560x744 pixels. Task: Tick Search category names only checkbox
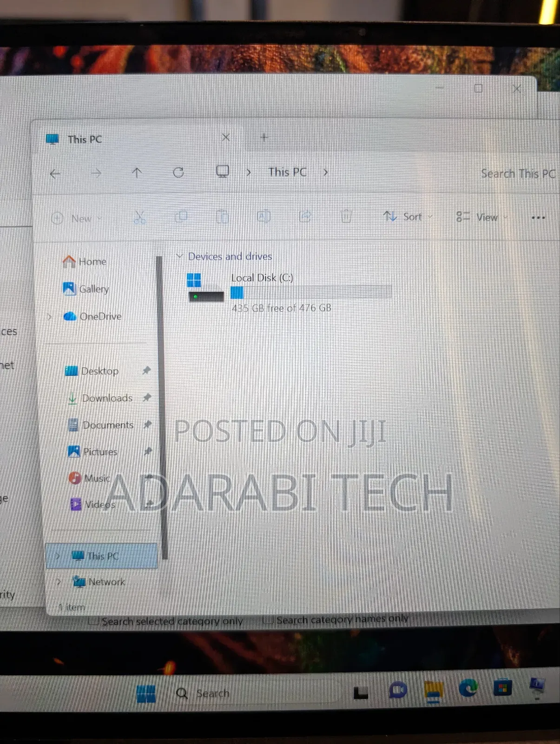coord(267,620)
